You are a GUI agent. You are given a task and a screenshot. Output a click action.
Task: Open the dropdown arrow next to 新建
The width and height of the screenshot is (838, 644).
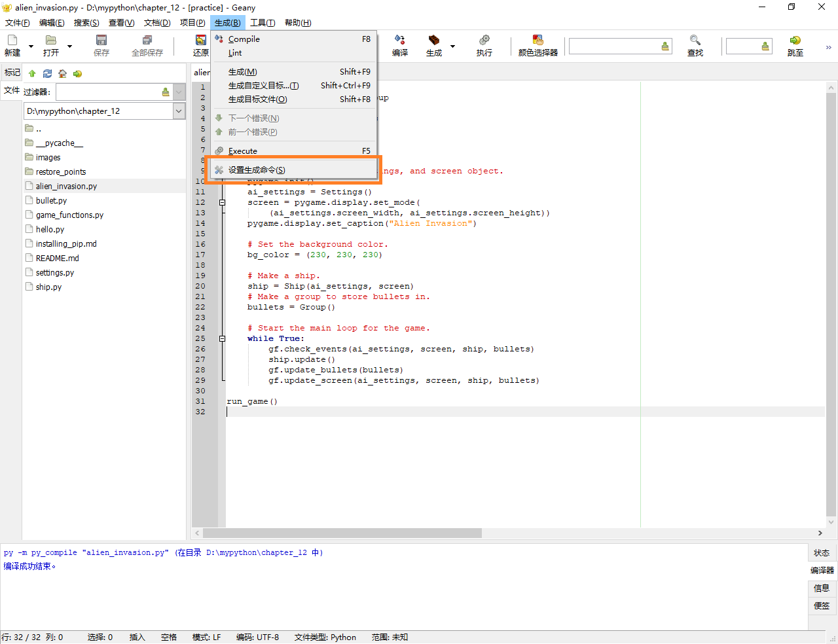[31, 46]
